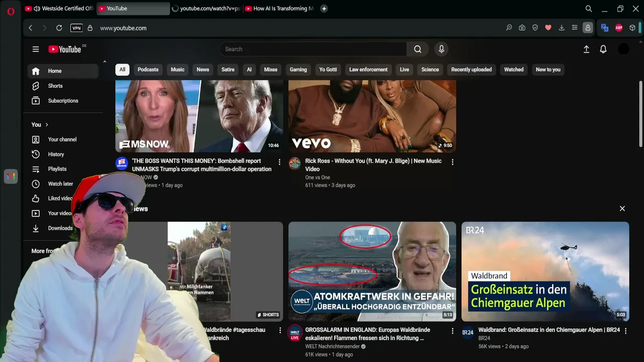Open Playlists in sidebar
This screenshot has height=362, width=644.
(x=63, y=169)
